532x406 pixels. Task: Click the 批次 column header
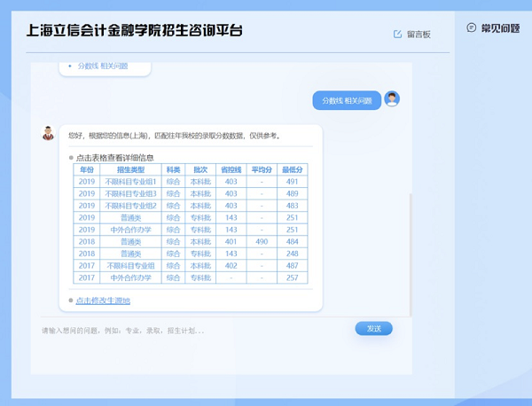tap(200, 169)
